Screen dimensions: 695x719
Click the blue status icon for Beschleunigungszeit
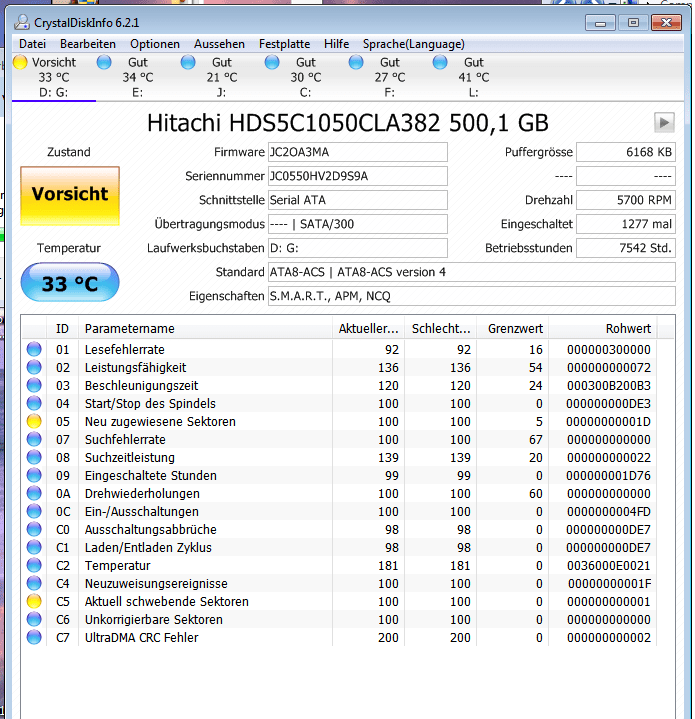[x=34, y=385]
